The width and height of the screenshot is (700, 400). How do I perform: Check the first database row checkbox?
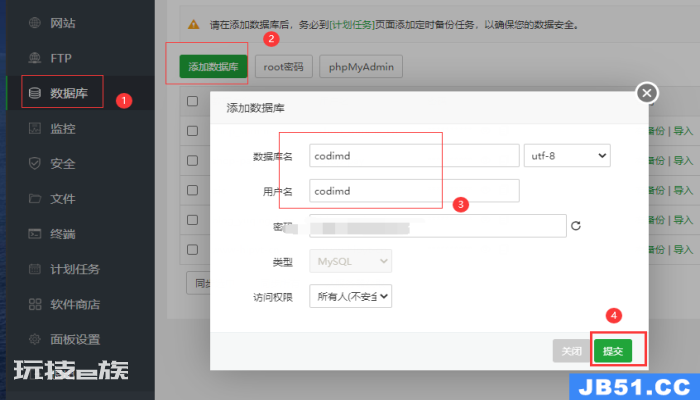(x=192, y=131)
